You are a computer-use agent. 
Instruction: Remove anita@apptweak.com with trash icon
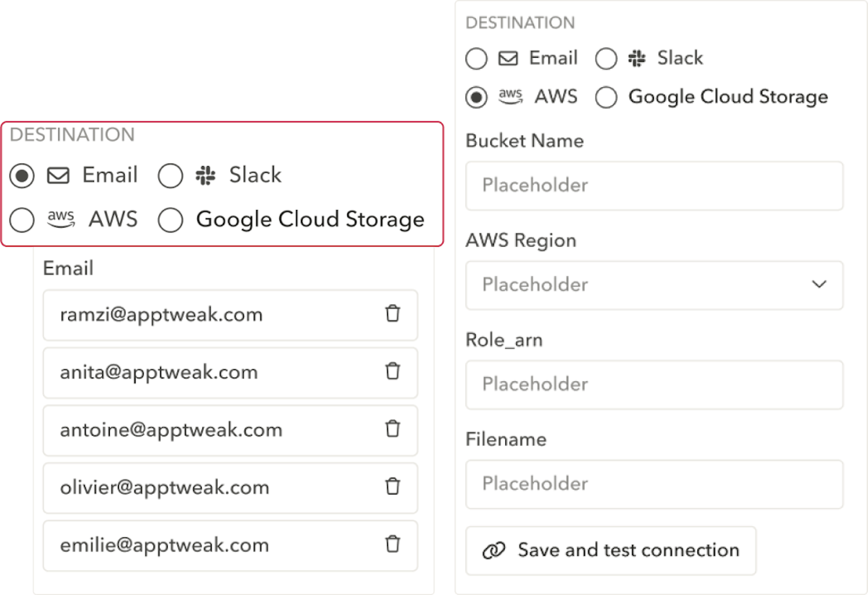[392, 372]
